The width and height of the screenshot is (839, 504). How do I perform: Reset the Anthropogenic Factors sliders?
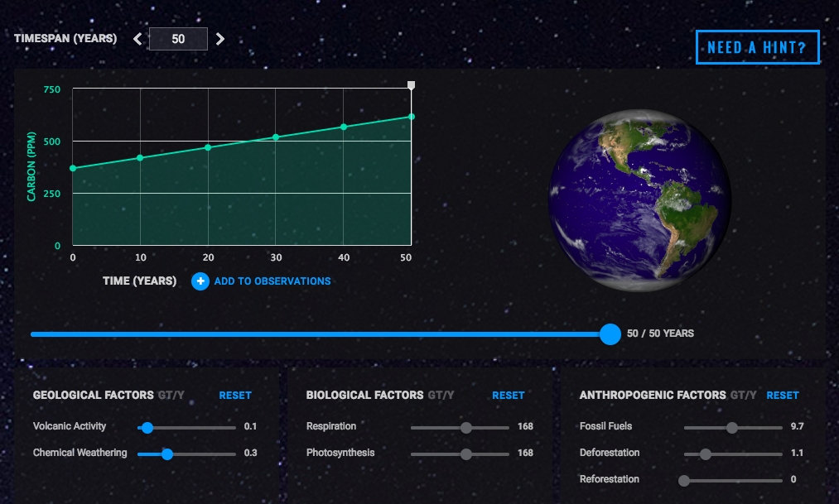[x=782, y=396]
